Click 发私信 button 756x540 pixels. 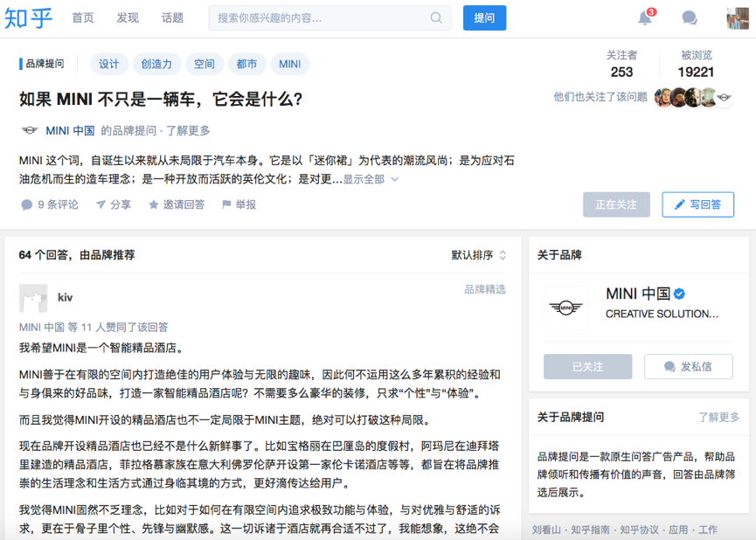[x=689, y=366]
